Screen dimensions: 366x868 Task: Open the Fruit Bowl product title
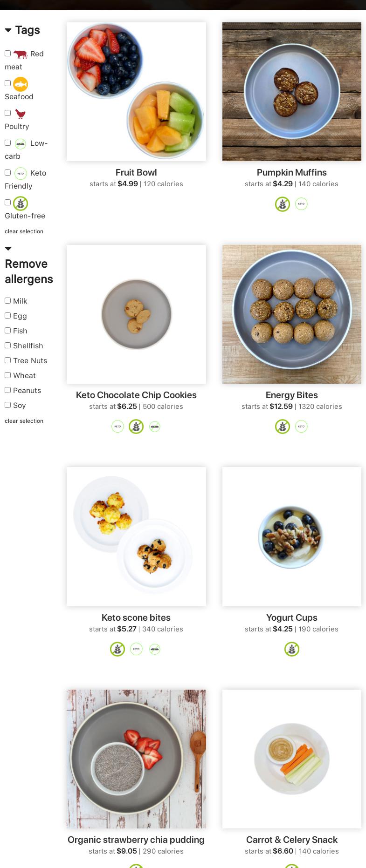point(136,172)
